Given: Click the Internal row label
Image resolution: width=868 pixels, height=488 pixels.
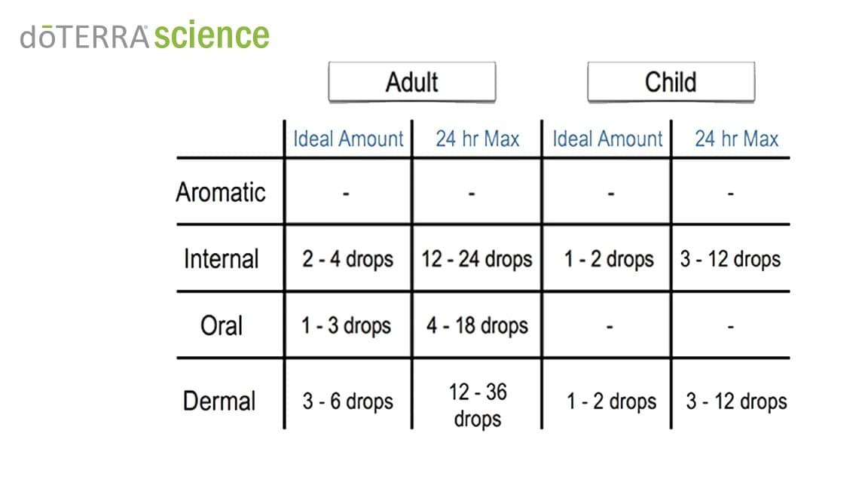Looking at the screenshot, I should [x=221, y=259].
